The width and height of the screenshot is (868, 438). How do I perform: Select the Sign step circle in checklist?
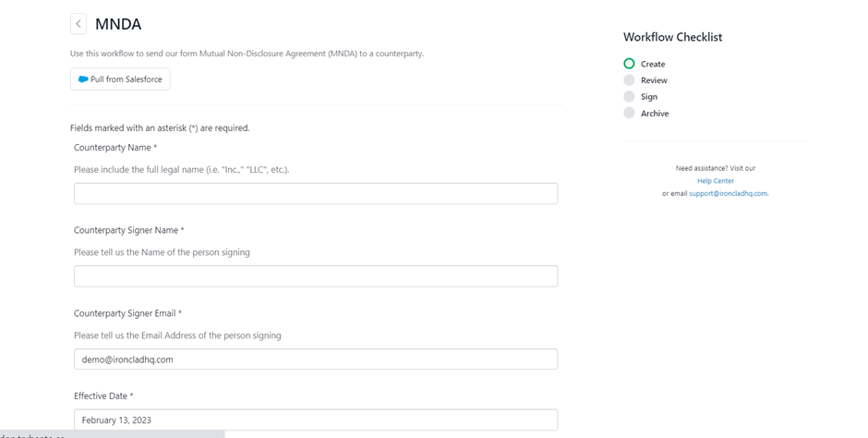click(x=629, y=96)
